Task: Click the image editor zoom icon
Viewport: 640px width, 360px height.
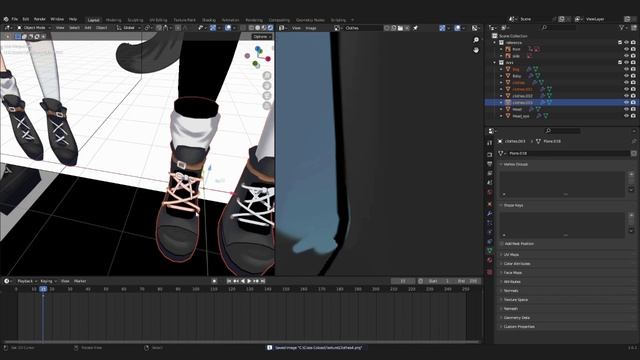Action: coord(476,40)
